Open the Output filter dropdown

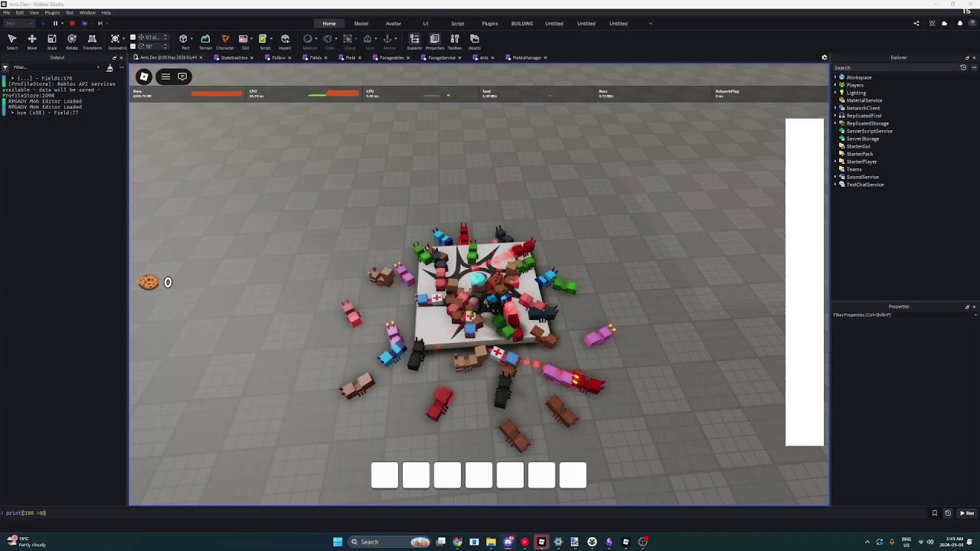point(98,67)
